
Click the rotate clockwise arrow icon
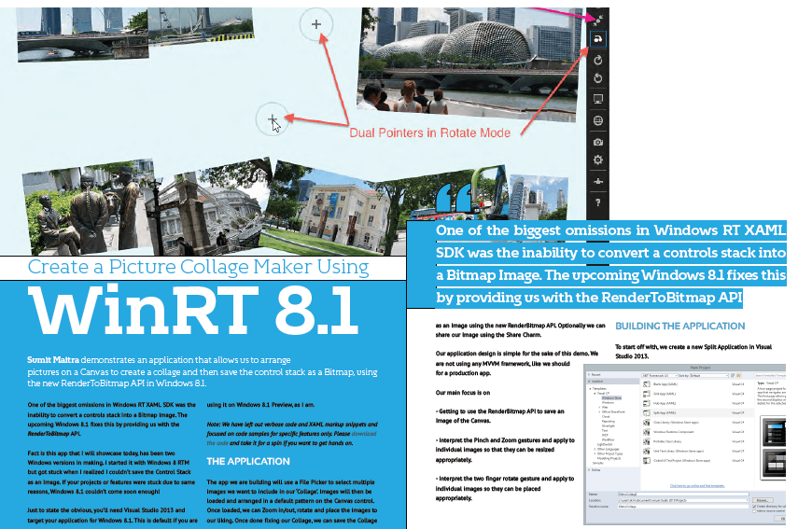(x=598, y=60)
